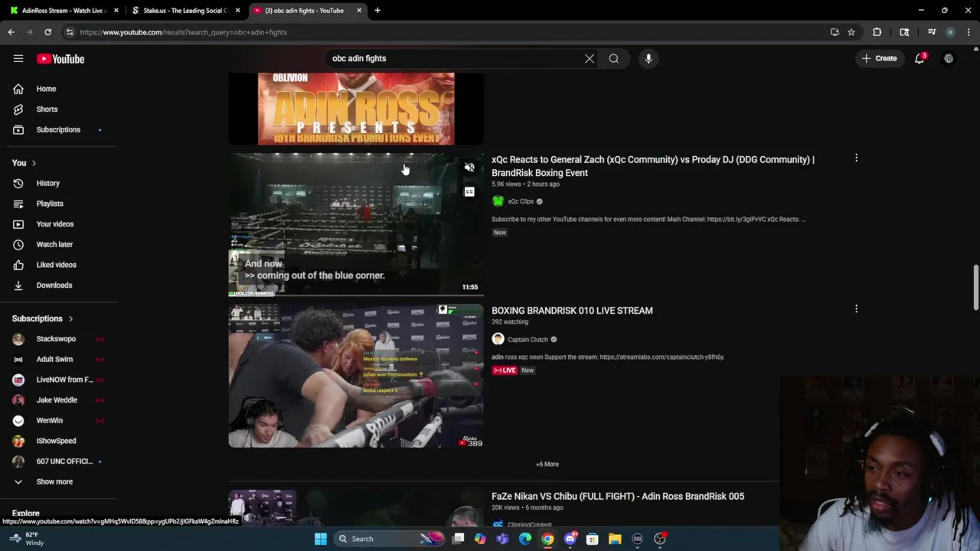Open the YouTube hamburger guide menu
The height and width of the screenshot is (551, 980).
coord(18,59)
